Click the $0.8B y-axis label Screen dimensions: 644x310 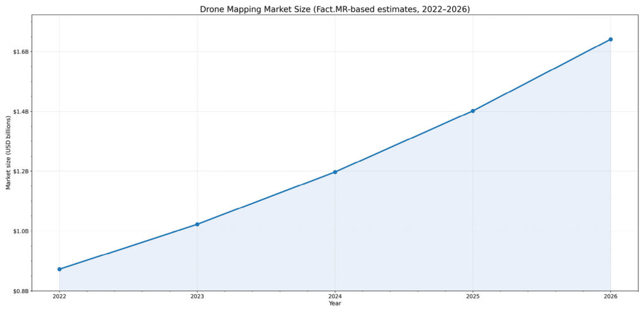click(x=20, y=291)
